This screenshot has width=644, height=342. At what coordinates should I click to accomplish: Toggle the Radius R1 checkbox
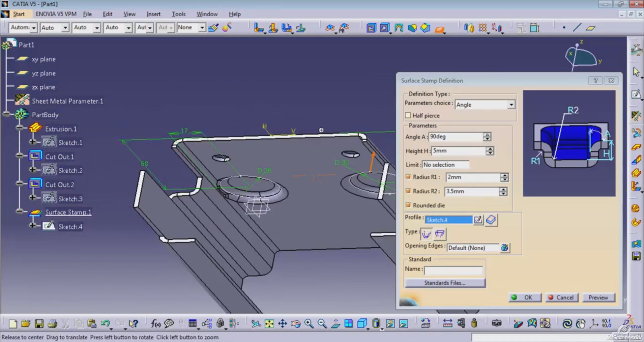point(408,177)
